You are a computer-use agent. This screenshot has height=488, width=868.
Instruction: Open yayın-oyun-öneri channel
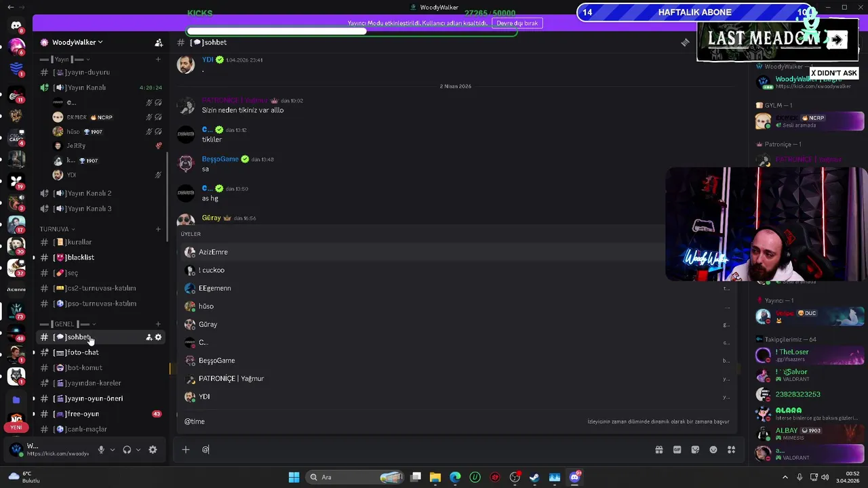click(100, 399)
